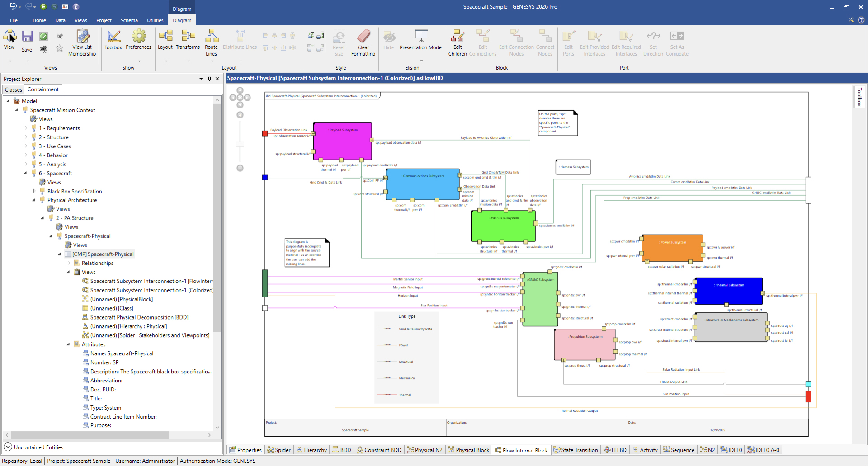Click the green back navigation arrow
Viewport: 868px width, 466px height.
(x=43, y=7)
